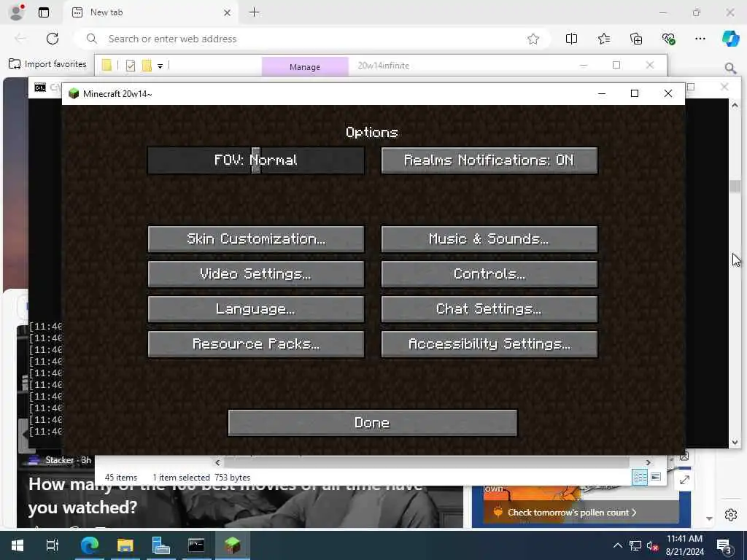Viewport: 747px width, 560px height.
Task: Open Edge page settings gear icon
Action: [731, 515]
